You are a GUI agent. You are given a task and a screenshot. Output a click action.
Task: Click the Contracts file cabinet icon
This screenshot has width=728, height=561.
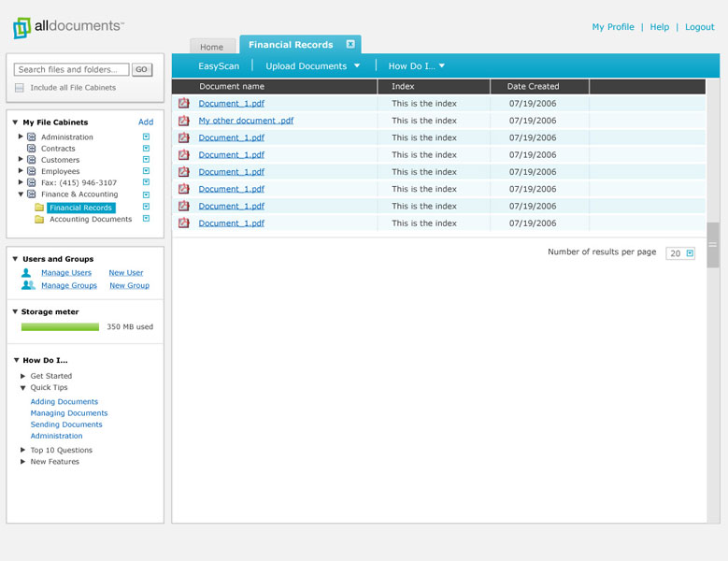pyautogui.click(x=31, y=149)
